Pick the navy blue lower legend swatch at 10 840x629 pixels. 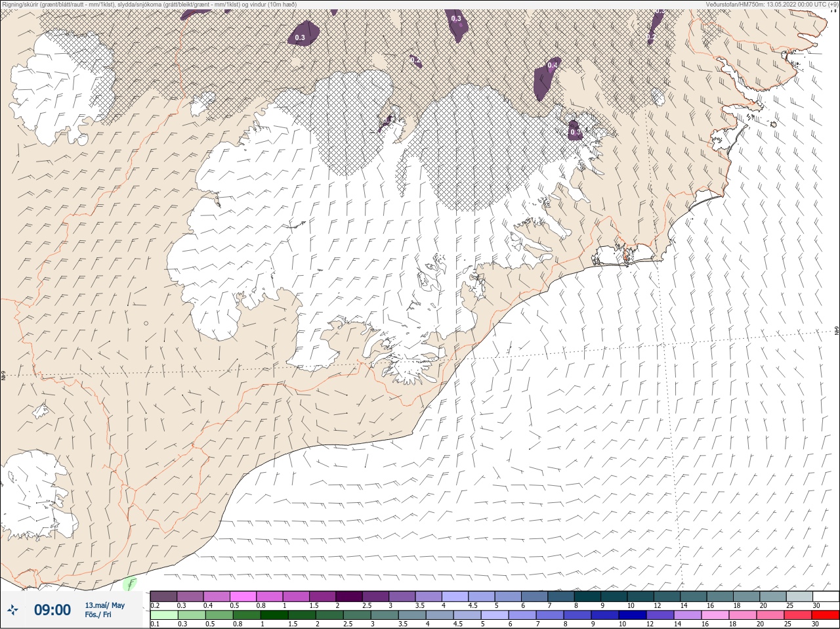[632, 615]
